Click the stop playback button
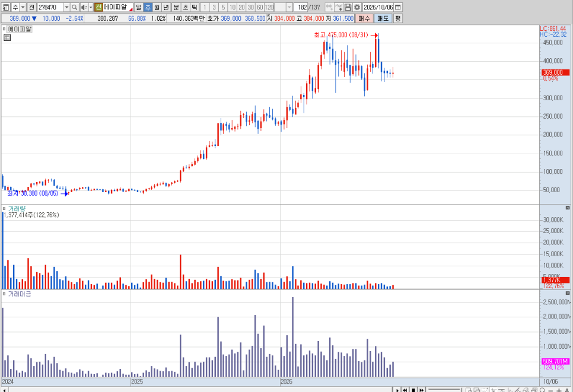 coord(413,390)
